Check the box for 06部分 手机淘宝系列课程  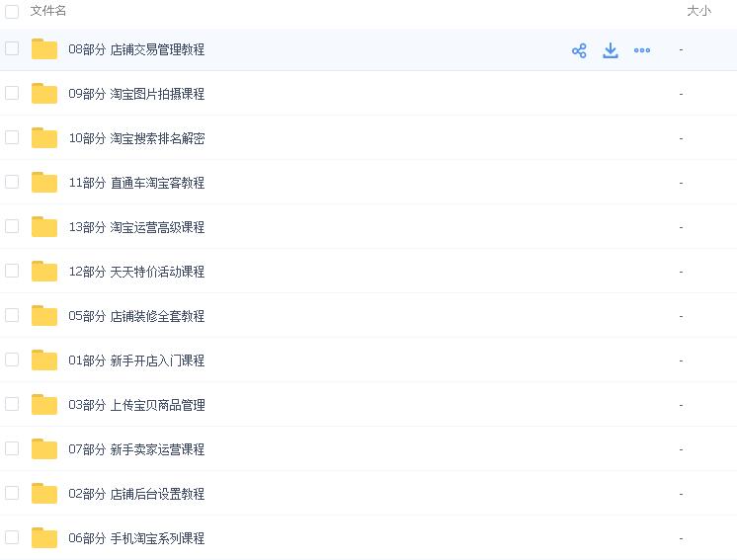[12, 537]
